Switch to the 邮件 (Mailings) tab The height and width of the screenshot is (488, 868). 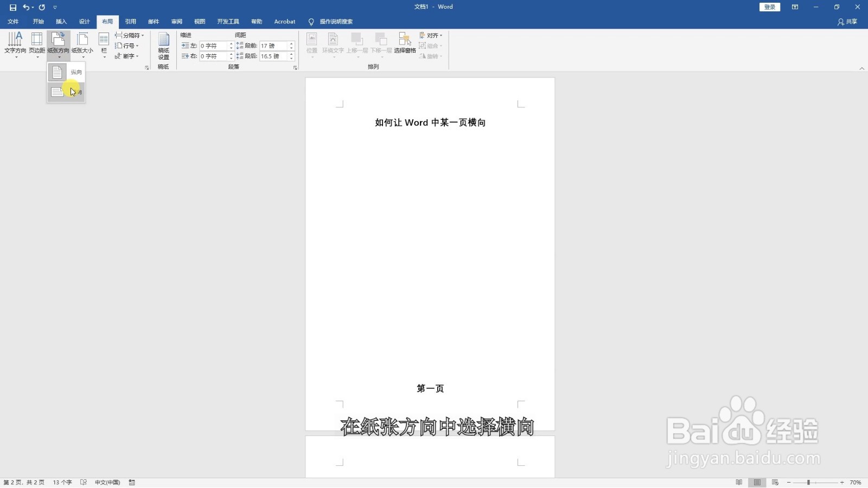point(154,22)
